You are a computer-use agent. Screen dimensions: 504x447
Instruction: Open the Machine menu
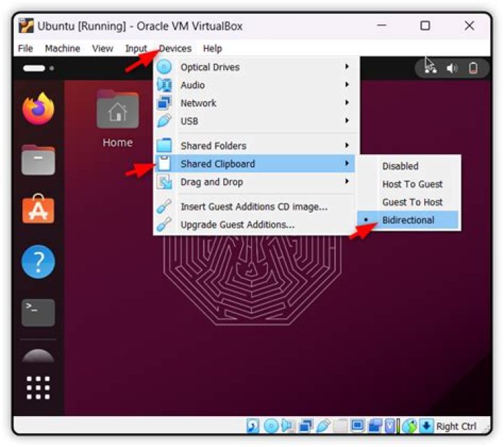click(x=62, y=48)
